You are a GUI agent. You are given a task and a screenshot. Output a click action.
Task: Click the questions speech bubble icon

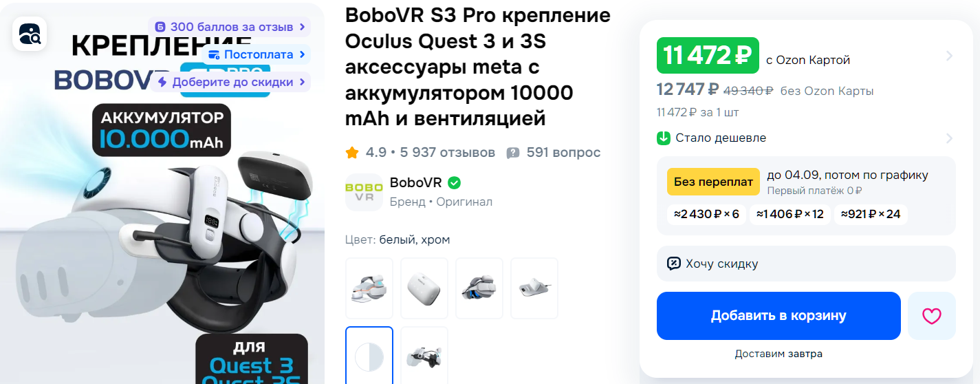[513, 153]
